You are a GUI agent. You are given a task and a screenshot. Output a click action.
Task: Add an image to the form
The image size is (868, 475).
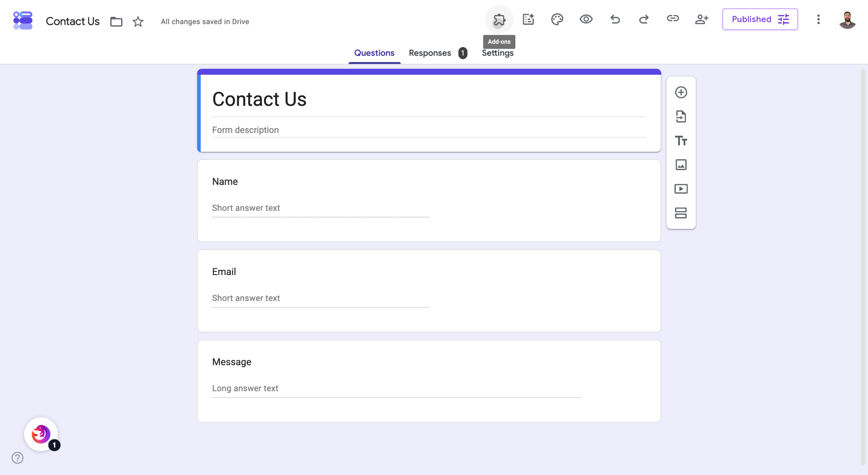(681, 165)
